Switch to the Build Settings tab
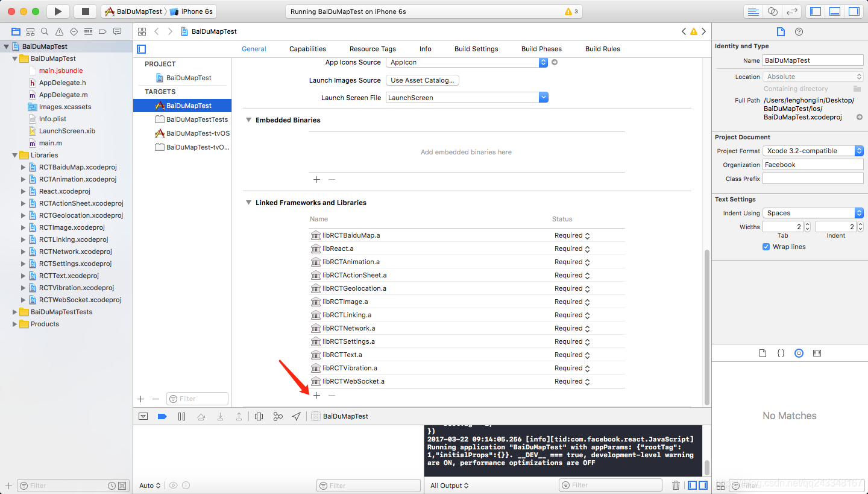Image resolution: width=868 pixels, height=494 pixels. [476, 49]
